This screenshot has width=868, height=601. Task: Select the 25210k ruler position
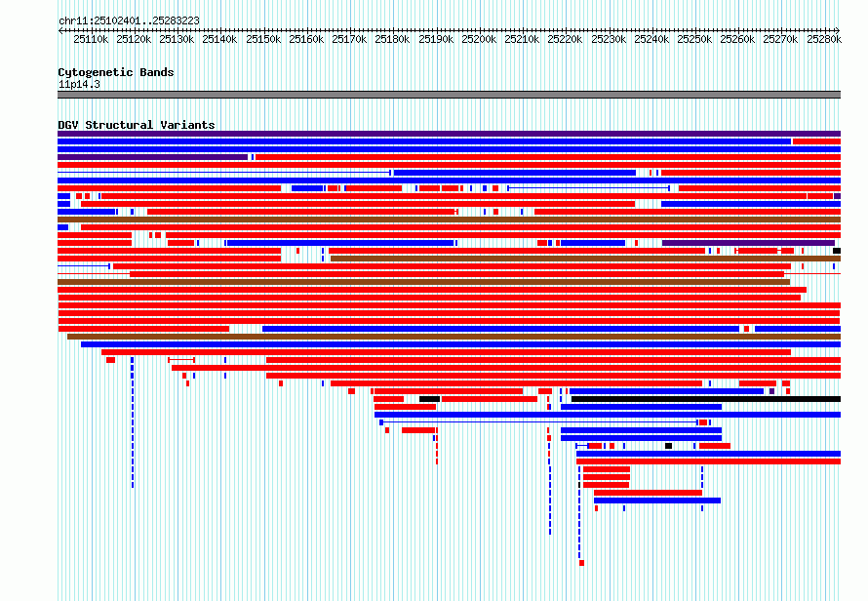pyautogui.click(x=522, y=39)
